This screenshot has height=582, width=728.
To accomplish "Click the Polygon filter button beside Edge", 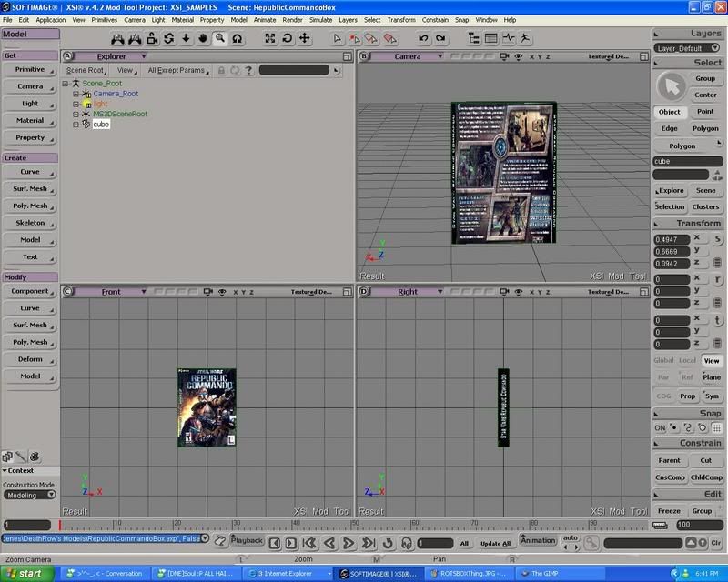I will [705, 128].
